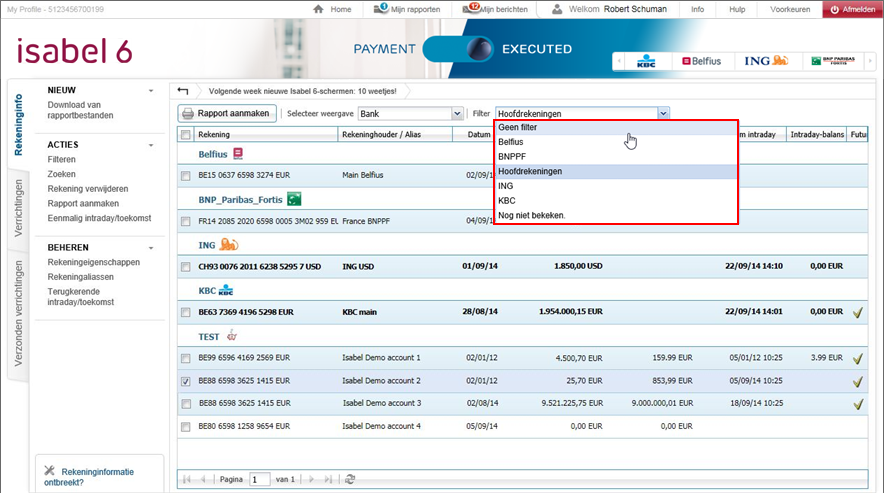Check the Main Belfius account checkbox
Screen dimensions: 884x493
coord(186,176)
